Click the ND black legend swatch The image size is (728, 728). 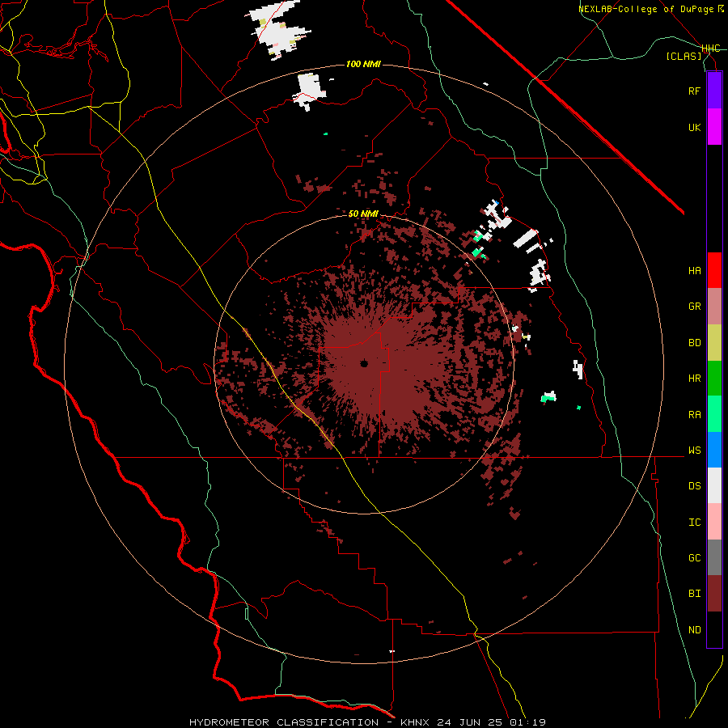point(714,629)
